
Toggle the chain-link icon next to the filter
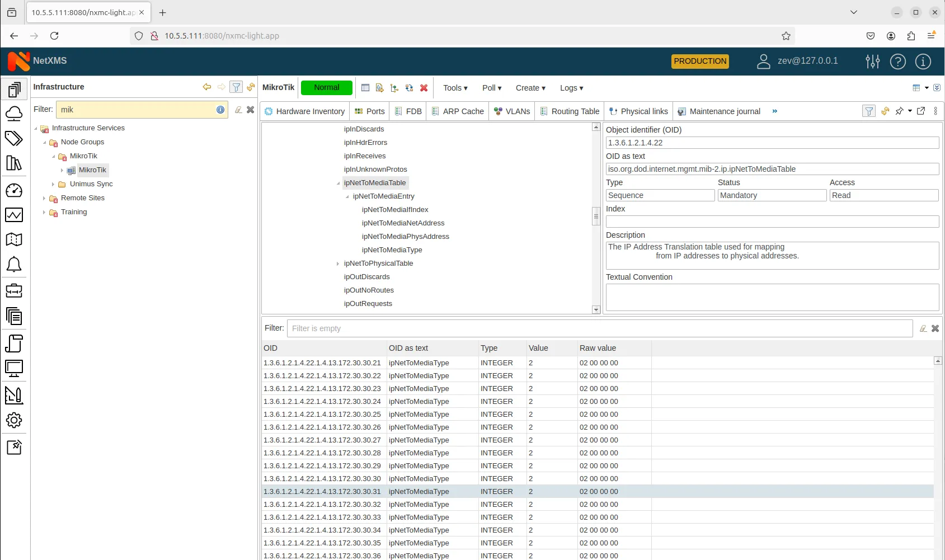pyautogui.click(x=251, y=87)
